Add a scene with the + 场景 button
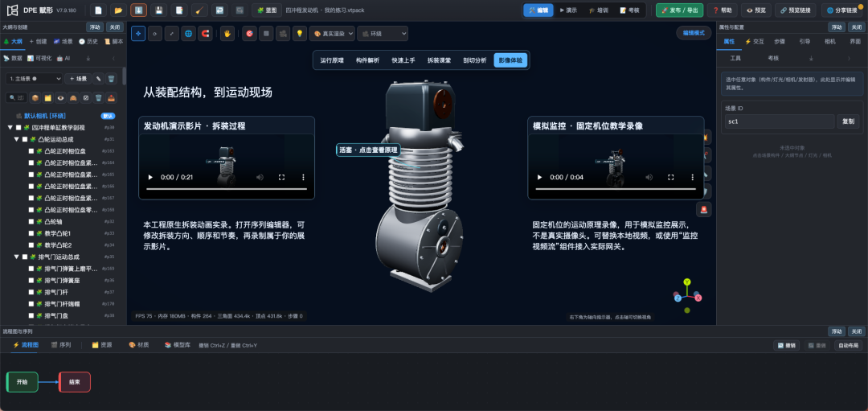This screenshot has width=868, height=411. pos(78,79)
